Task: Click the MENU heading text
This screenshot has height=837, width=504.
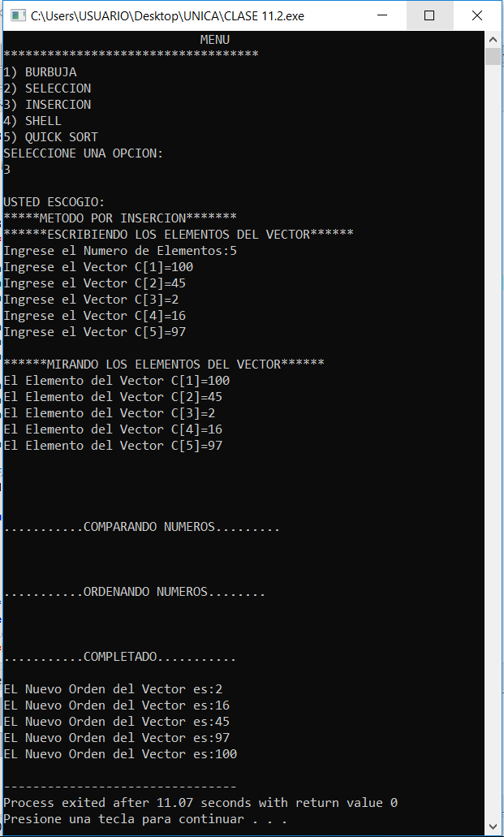Action: (x=214, y=40)
